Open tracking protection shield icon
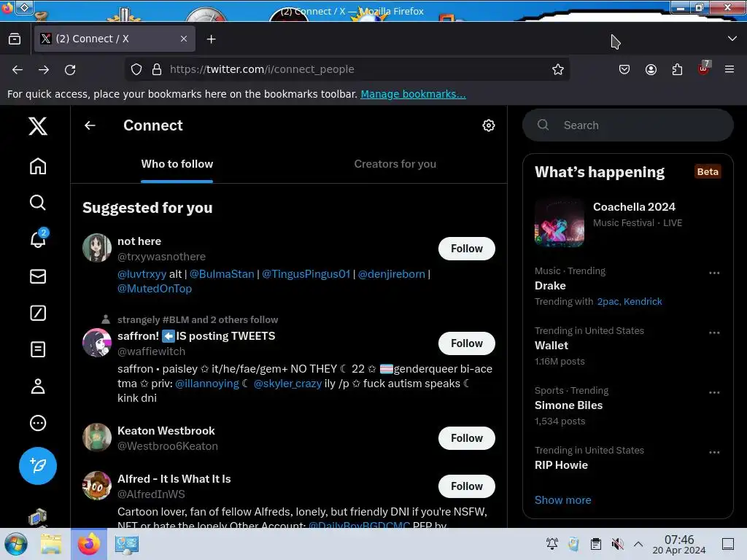This screenshot has height=560, width=747. pos(136,69)
